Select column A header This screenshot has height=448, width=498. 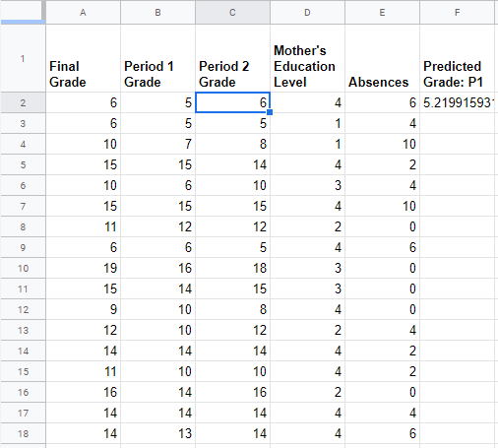[x=83, y=13]
